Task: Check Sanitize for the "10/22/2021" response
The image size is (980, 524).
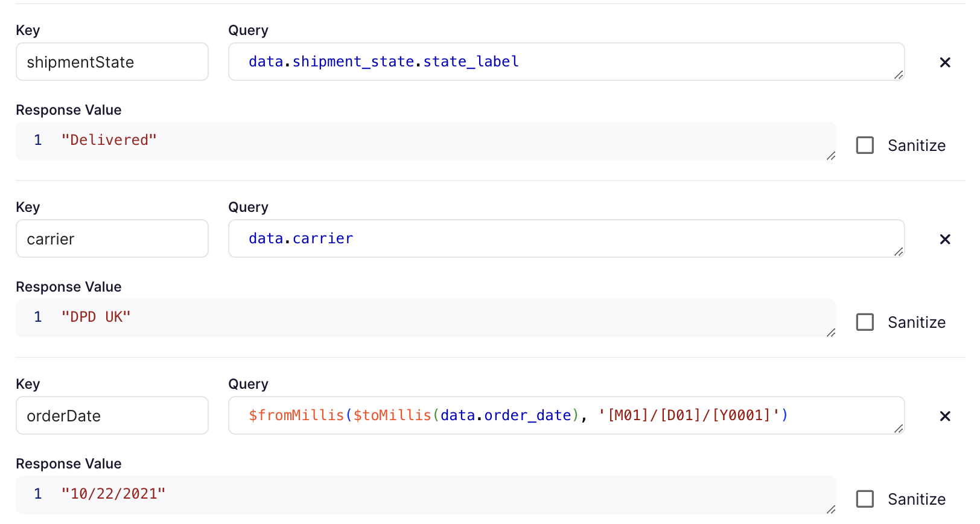Action: [865, 499]
